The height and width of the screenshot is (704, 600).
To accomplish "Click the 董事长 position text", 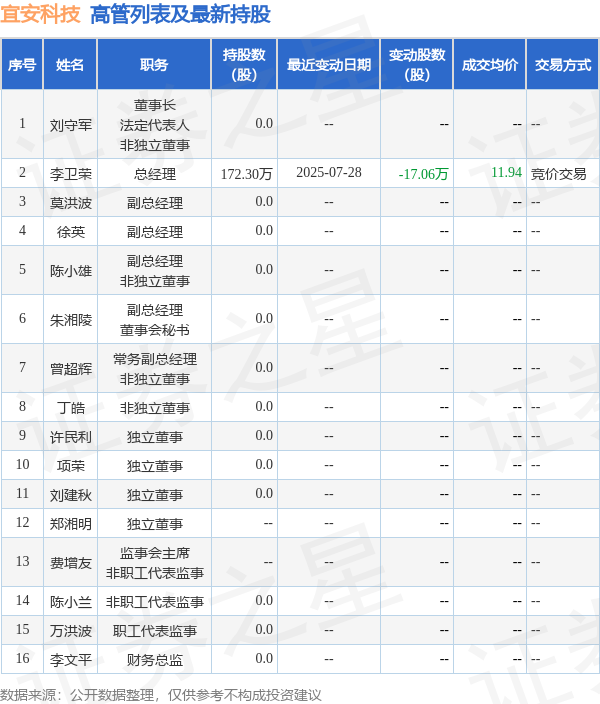I will coord(154,105).
